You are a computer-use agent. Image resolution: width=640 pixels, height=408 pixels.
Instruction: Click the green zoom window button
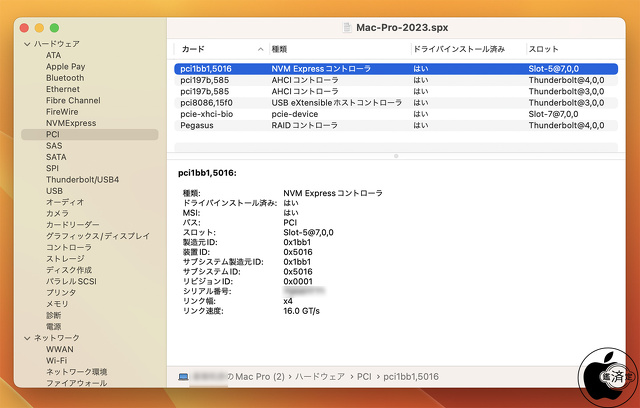54,28
